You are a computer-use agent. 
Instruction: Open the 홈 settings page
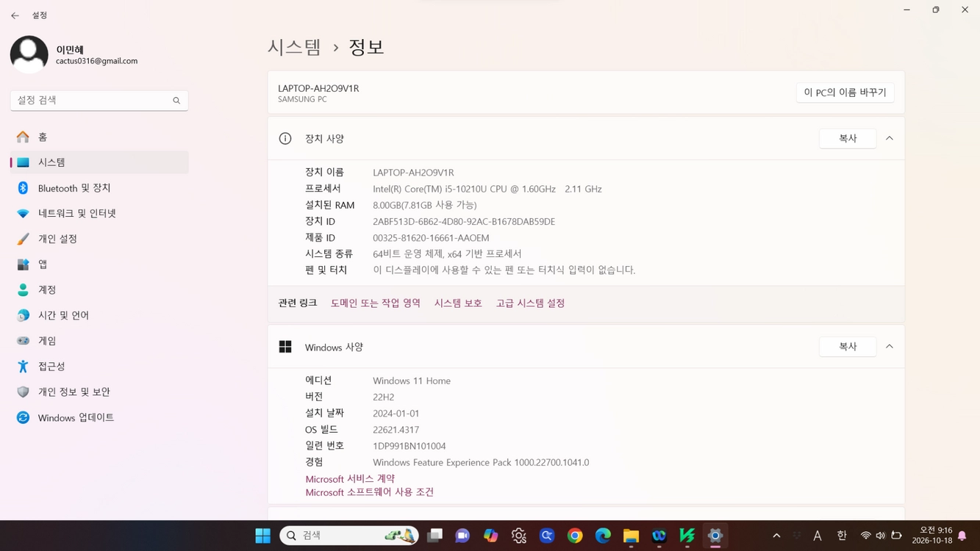(99, 137)
